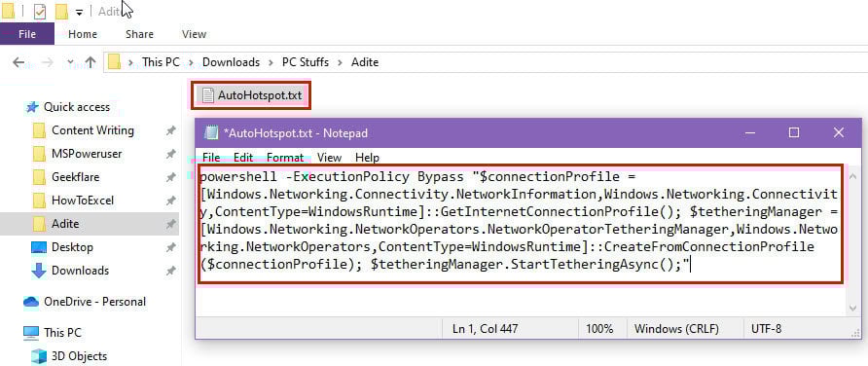Image resolution: width=868 pixels, height=366 pixels.
Task: Open the Quick Access Toolbar customize dropdown
Action: (79, 12)
